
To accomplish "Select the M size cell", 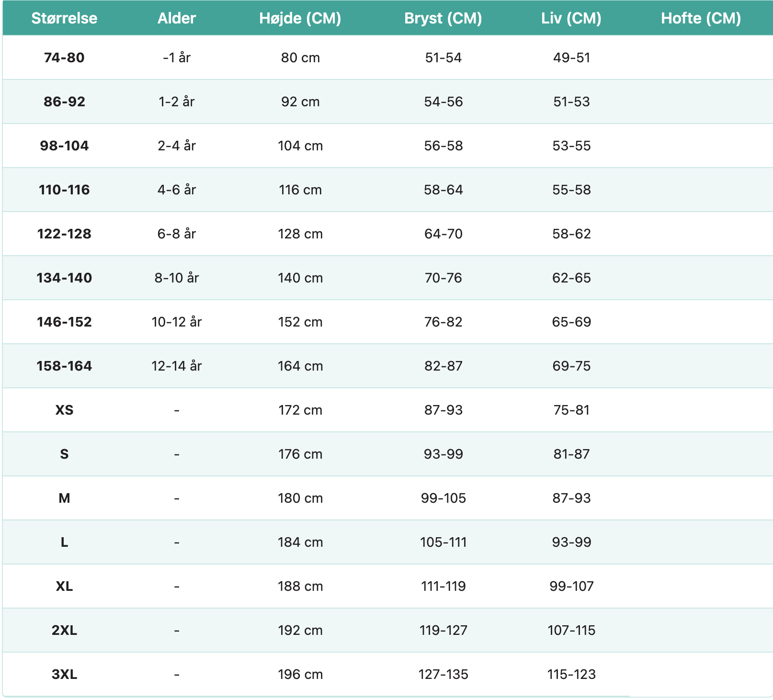I will 64,498.
